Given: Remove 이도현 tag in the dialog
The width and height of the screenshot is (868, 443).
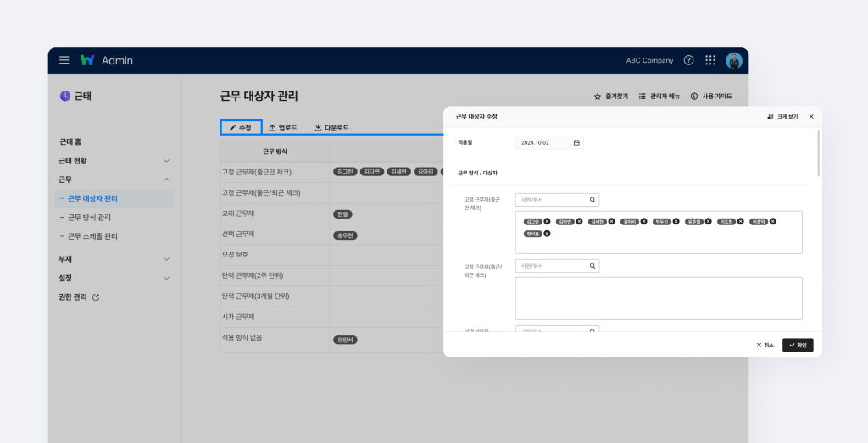Looking at the screenshot, I should tap(740, 221).
